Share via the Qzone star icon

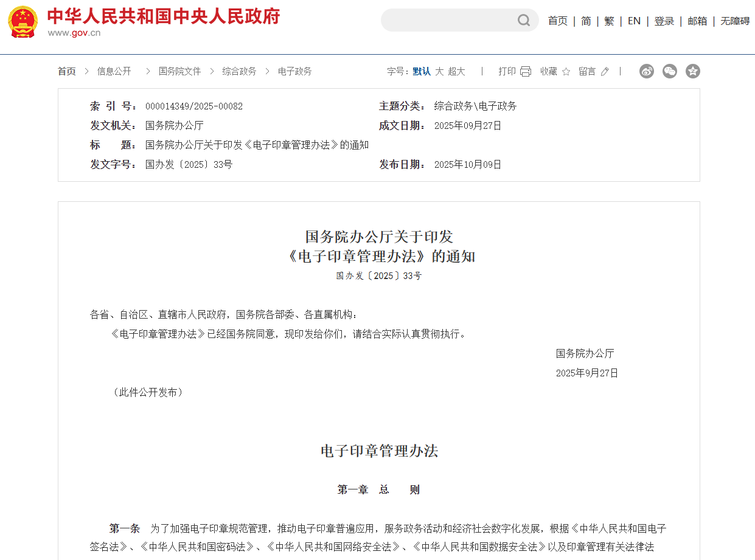pos(692,71)
